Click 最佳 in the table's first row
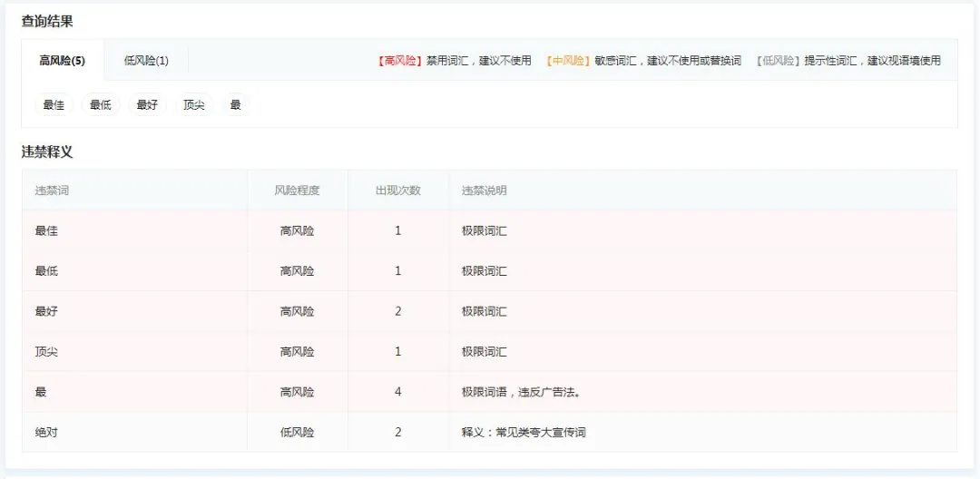 46,231
